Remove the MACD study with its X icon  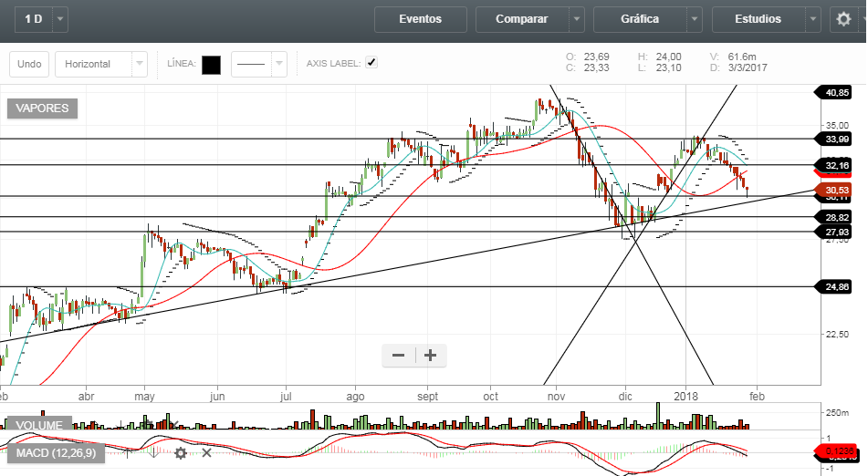206,453
